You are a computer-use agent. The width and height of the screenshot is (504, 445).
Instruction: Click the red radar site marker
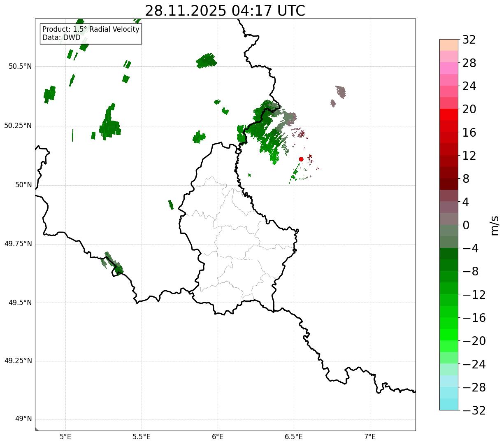[301, 159]
